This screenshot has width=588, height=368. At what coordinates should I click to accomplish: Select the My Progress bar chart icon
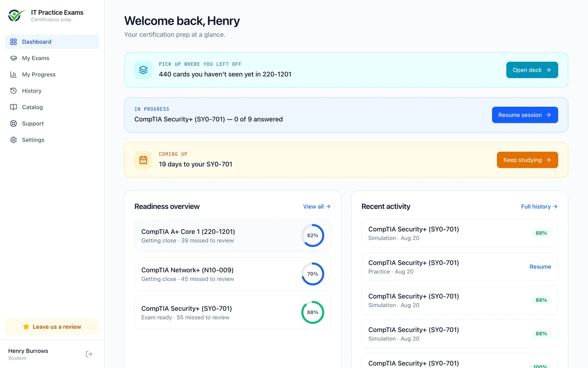pyautogui.click(x=13, y=74)
